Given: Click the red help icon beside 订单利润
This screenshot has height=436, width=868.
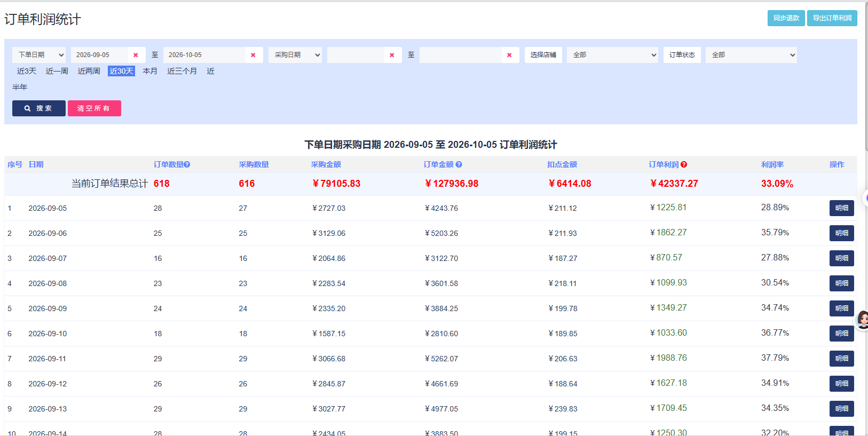Looking at the screenshot, I should click(x=684, y=165).
